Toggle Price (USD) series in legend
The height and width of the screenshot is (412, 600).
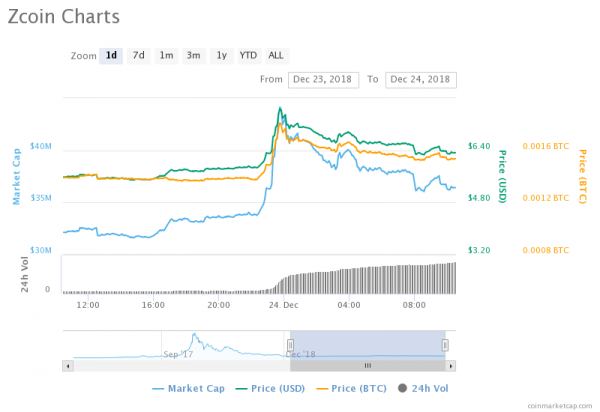270,389
